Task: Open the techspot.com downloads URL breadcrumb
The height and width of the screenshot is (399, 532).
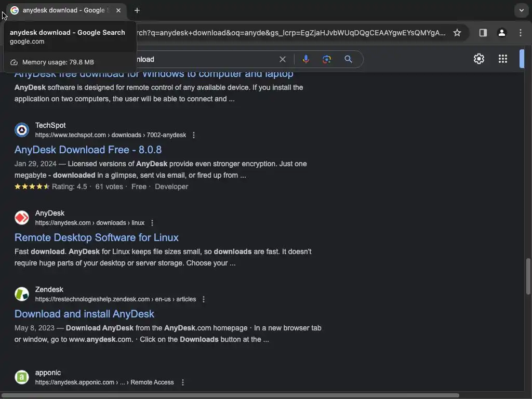Action: pyautogui.click(x=111, y=135)
